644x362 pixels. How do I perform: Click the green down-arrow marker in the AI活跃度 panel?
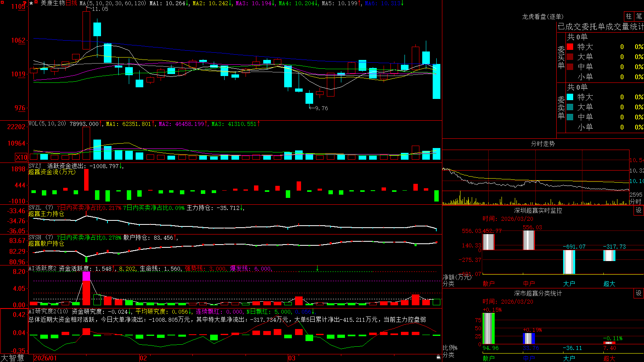[x=317, y=268]
